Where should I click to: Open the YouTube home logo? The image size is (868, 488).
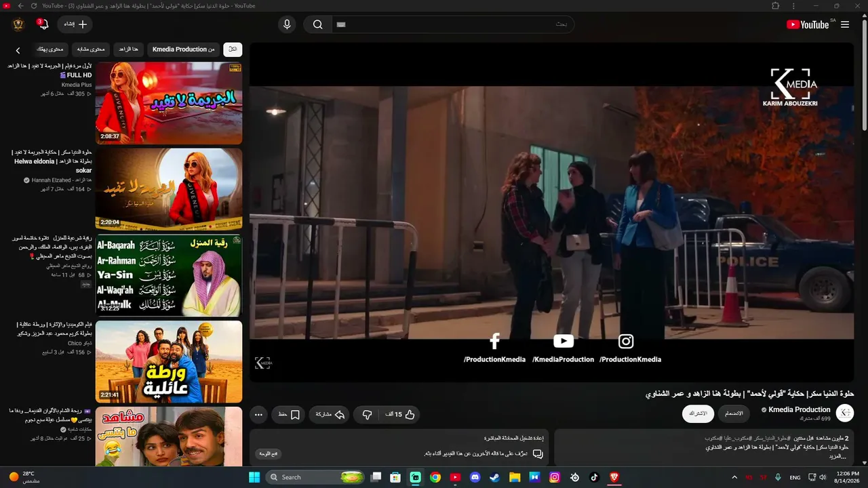[x=808, y=24]
